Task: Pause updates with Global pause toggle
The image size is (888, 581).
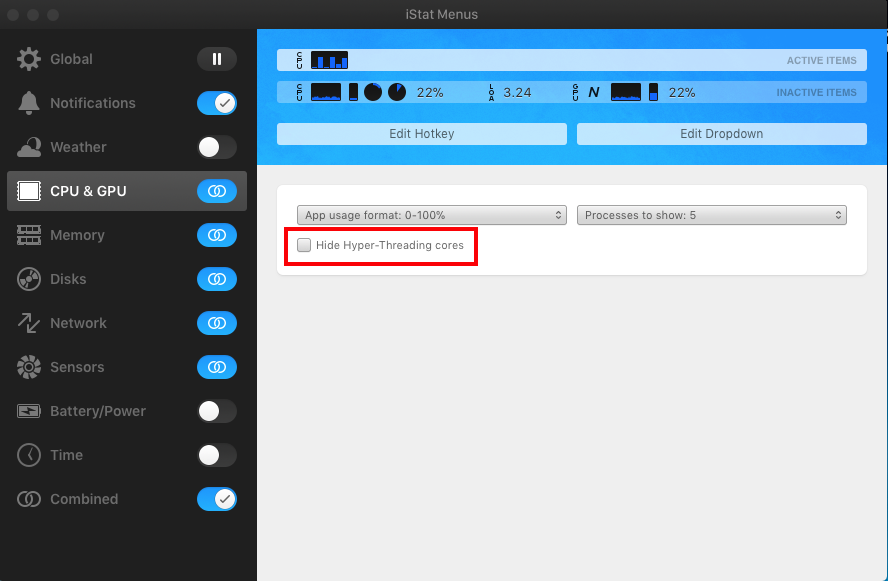Action: click(217, 59)
